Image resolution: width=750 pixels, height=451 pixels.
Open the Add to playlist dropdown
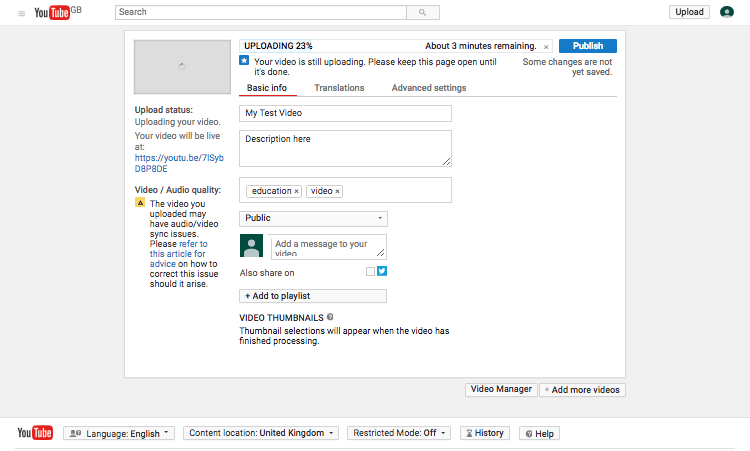click(313, 296)
